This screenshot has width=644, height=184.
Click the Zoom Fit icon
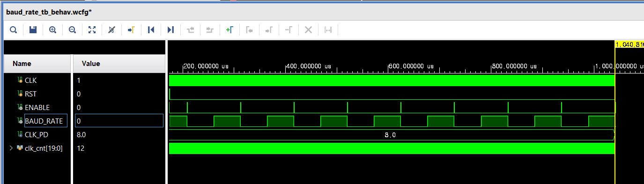point(92,30)
